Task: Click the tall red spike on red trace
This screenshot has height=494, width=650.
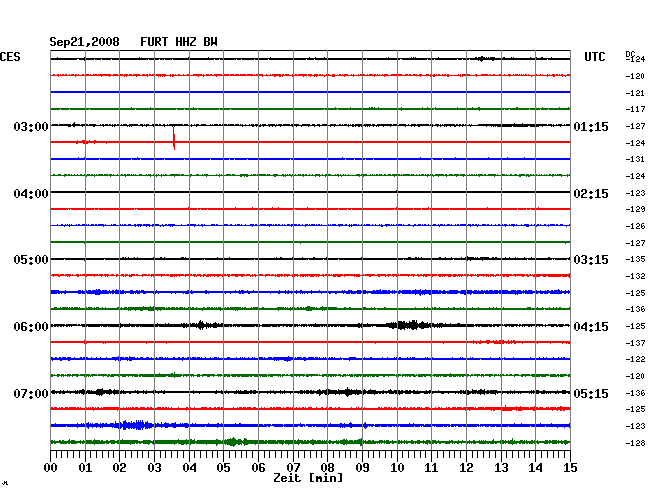Action: click(x=174, y=138)
